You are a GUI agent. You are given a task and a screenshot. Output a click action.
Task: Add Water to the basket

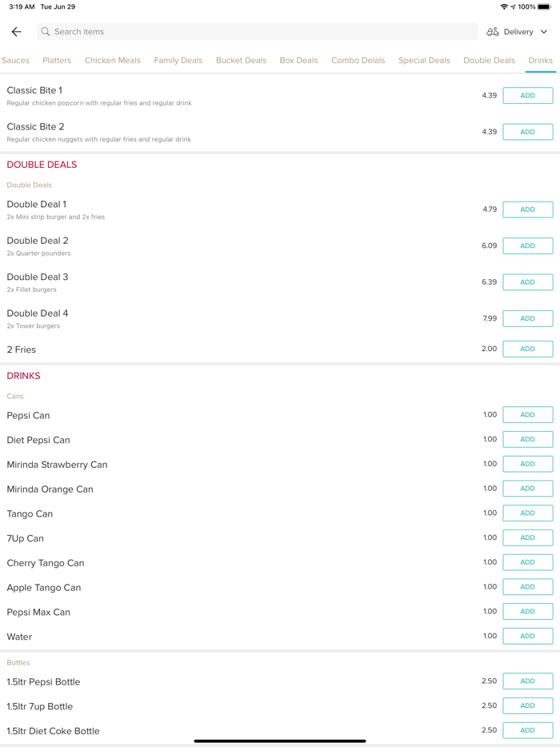(x=527, y=637)
